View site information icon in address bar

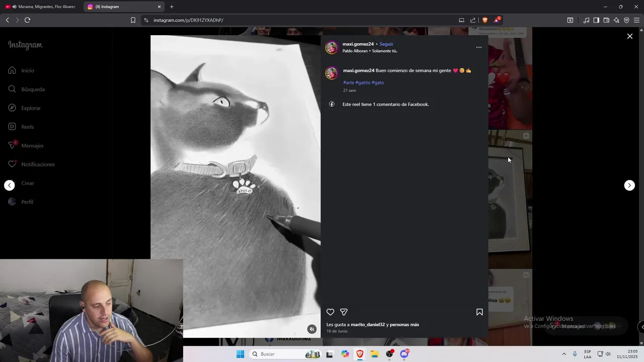(146, 20)
